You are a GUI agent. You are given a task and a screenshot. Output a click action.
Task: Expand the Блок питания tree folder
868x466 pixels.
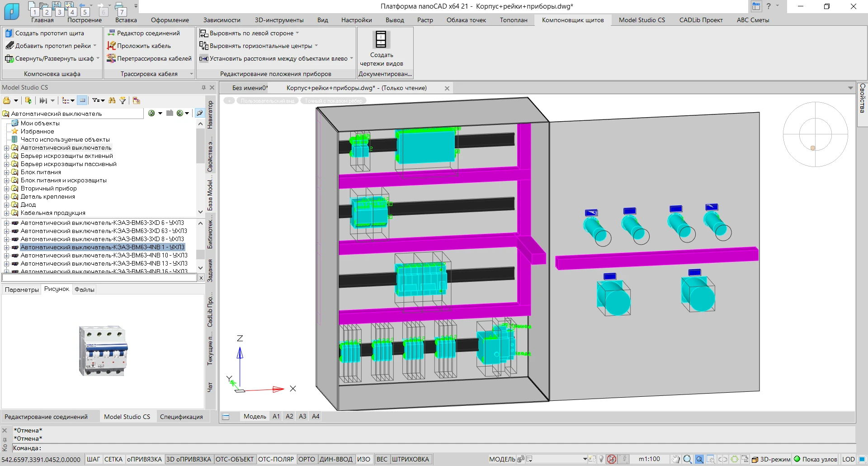click(x=7, y=172)
